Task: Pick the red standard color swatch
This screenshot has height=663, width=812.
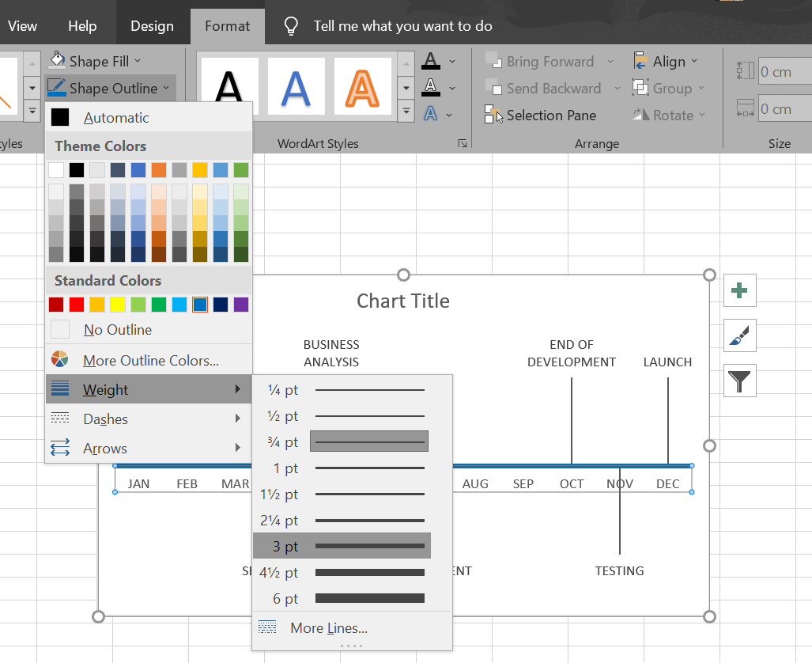Action: (77, 305)
